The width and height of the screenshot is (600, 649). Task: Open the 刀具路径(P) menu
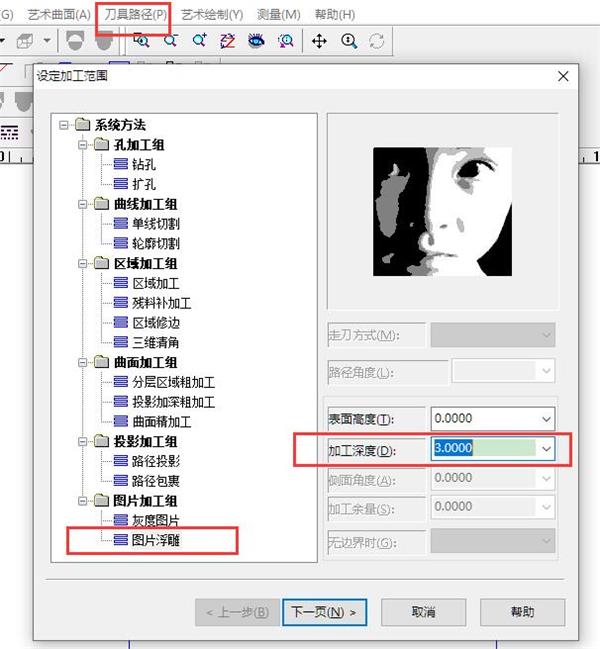(x=135, y=15)
